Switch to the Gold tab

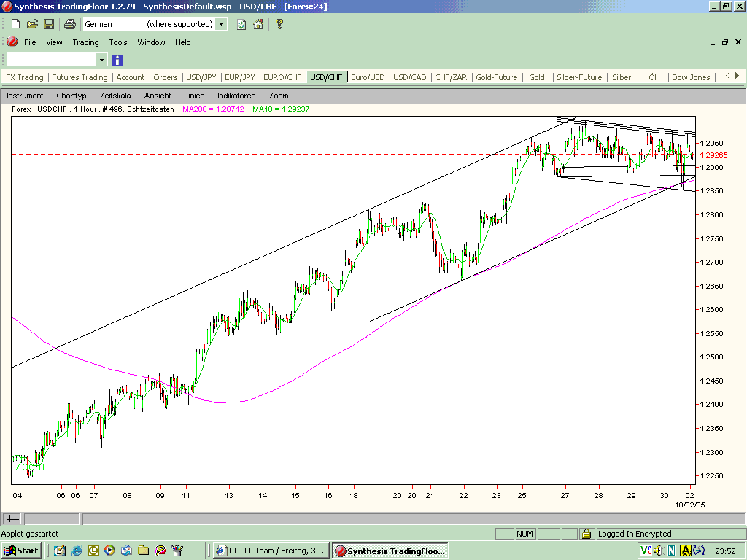pos(537,77)
